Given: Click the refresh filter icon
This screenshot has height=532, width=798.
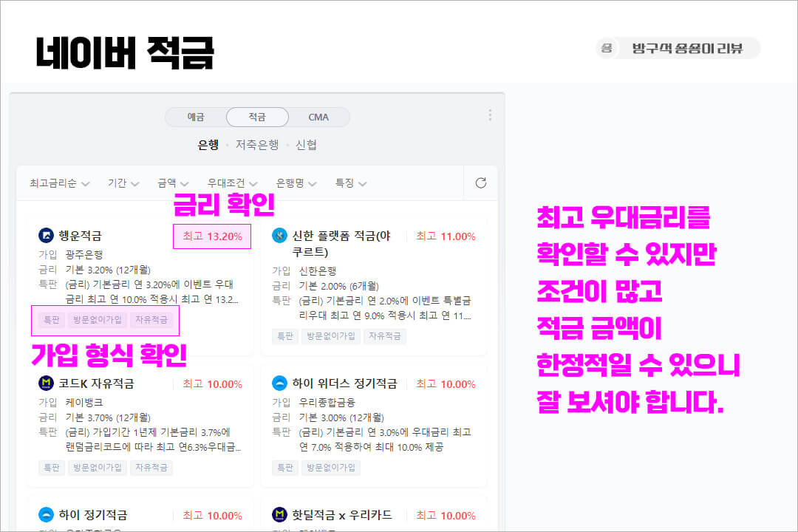Looking at the screenshot, I should point(480,183).
